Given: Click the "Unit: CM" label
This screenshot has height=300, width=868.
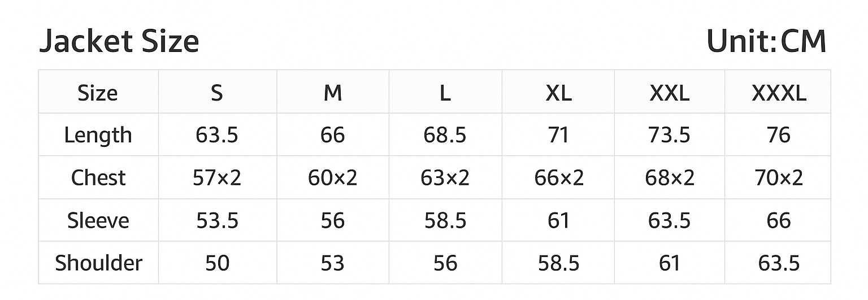Looking at the screenshot, I should click(x=766, y=42).
